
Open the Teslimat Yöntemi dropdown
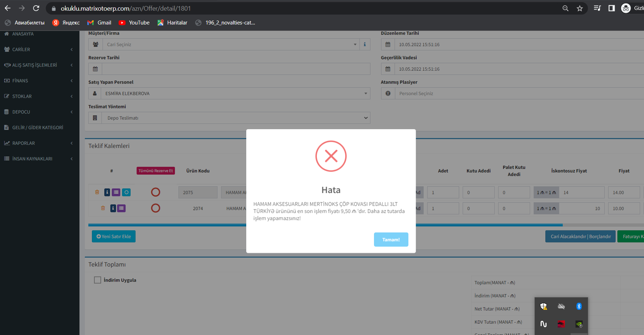(236, 118)
